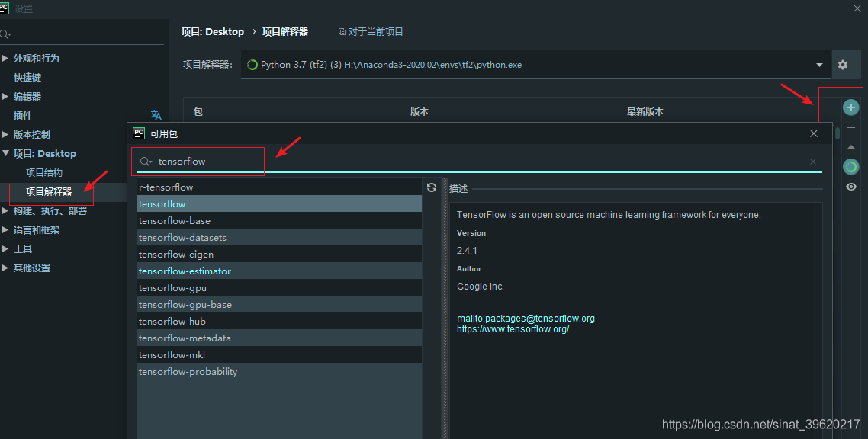The width and height of the screenshot is (868, 439).
Task: Select the tensorflow-hub package
Action: click(280, 321)
